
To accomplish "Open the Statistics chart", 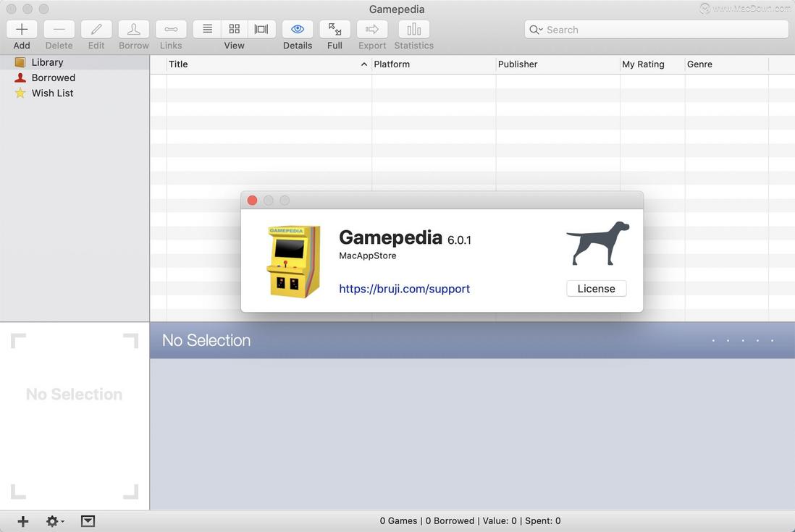I will click(413, 30).
